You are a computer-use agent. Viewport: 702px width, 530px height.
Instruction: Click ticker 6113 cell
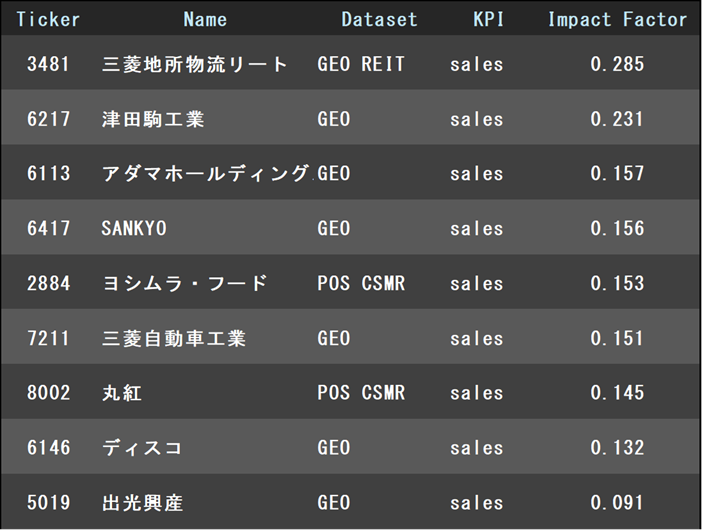49,174
